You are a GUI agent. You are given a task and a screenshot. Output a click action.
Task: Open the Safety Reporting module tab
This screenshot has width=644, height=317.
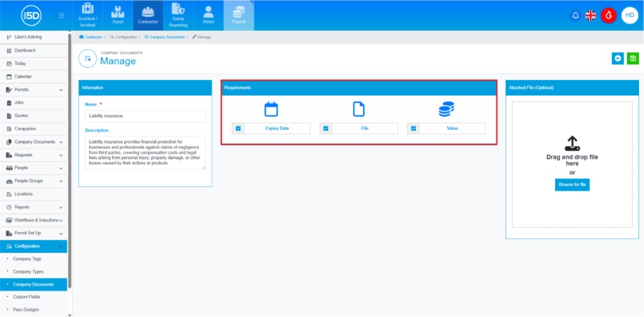tap(178, 16)
